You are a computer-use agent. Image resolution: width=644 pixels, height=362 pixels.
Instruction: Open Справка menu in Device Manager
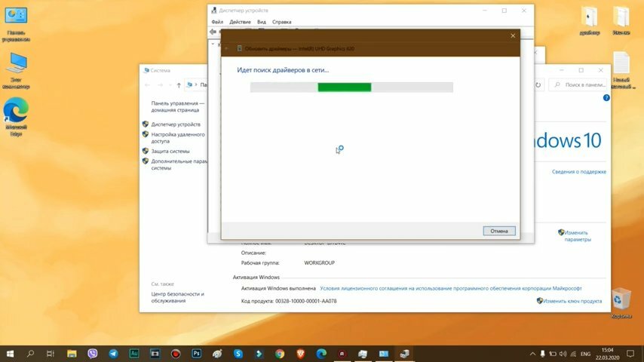click(282, 22)
